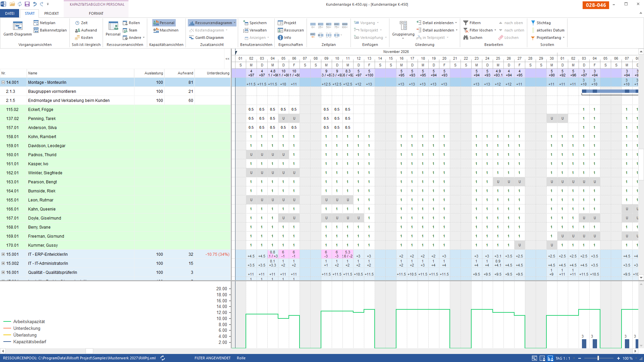Viewport: 644px width, 362px height.
Task: Open the Balkennetzplan view
Action: pos(50,30)
